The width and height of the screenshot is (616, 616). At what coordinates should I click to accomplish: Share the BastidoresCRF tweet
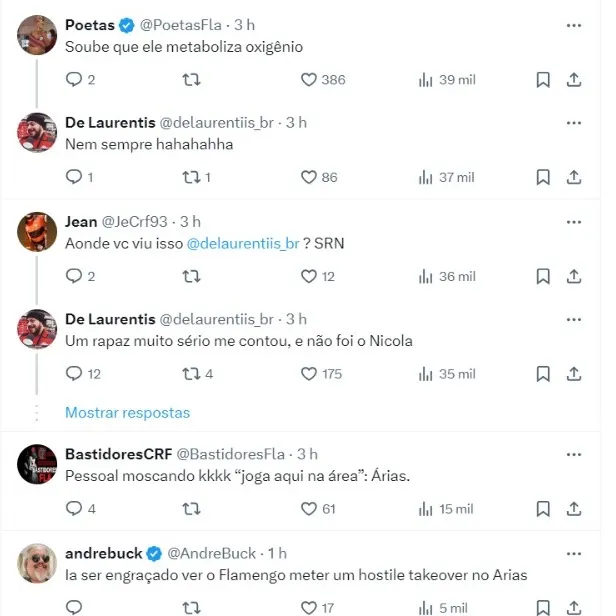click(x=574, y=509)
